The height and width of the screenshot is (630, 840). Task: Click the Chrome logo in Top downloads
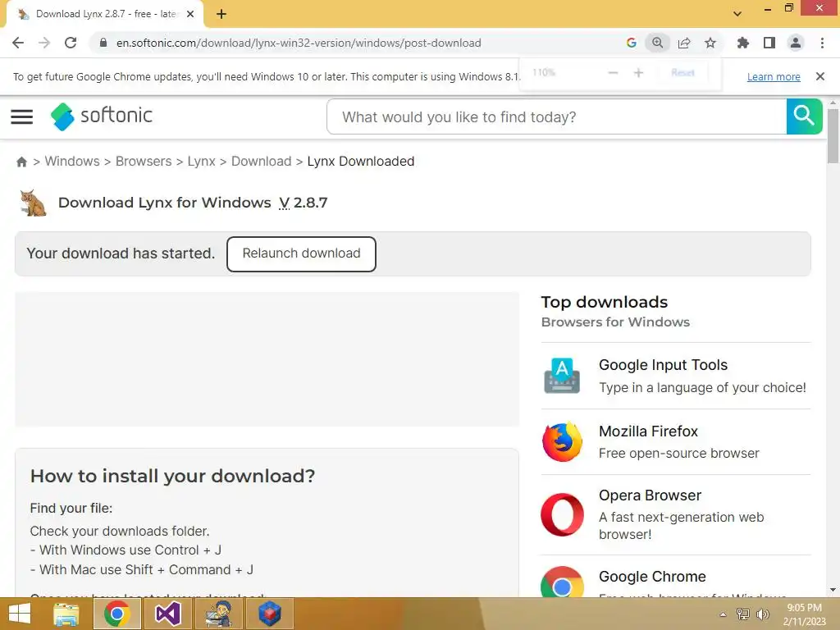click(562, 582)
